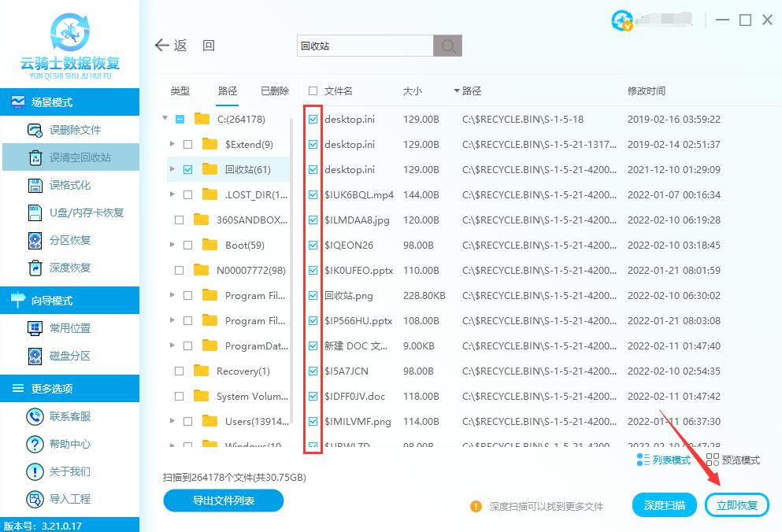
Task: Open the 向导模式 section header
Action: [70, 300]
